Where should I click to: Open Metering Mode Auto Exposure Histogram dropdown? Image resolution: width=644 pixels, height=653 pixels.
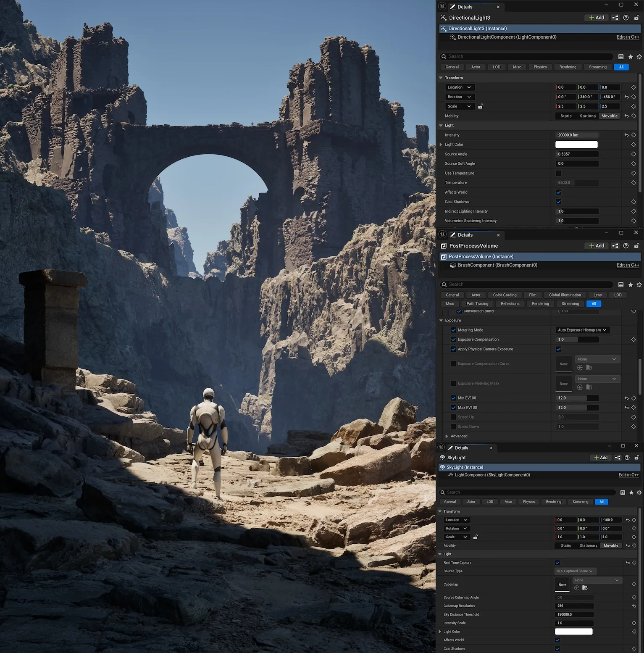point(582,330)
